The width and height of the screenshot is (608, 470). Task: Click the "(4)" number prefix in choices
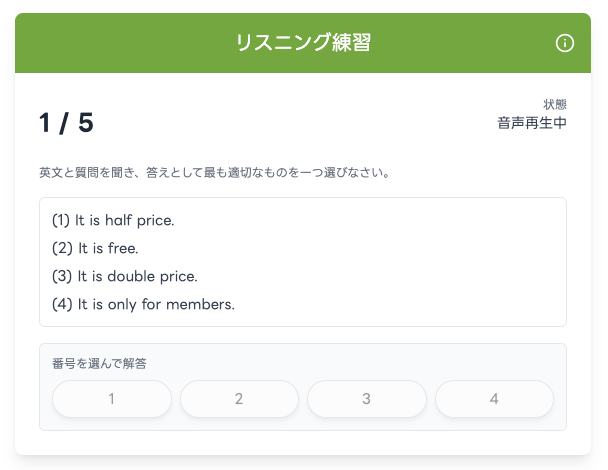(x=61, y=304)
